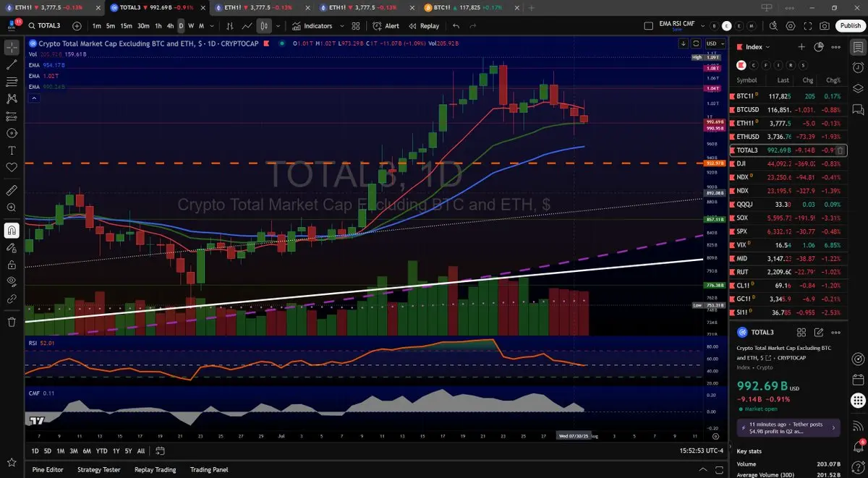Expand the chart style dropdown
Image resolution: width=868 pixels, height=478 pixels.
pyautogui.click(x=278, y=26)
